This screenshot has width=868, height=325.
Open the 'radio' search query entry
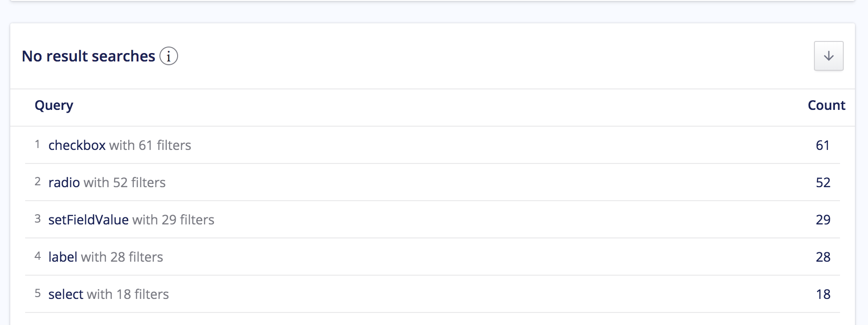point(64,182)
